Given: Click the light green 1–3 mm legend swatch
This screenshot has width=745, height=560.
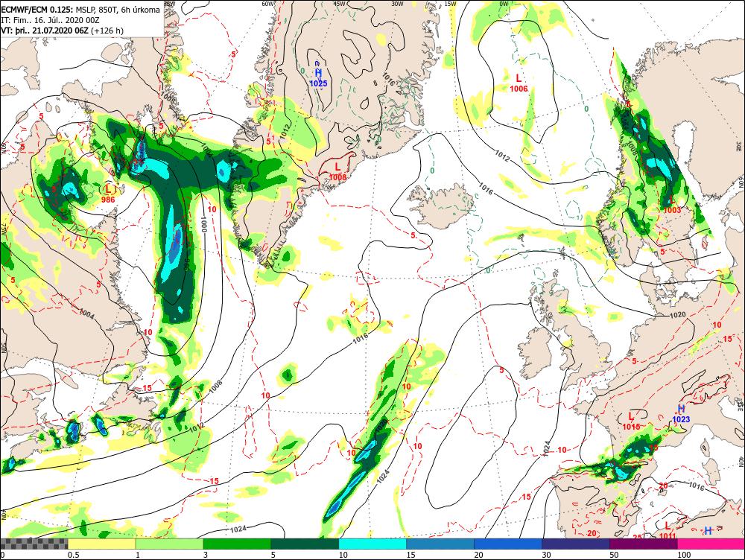Looking at the screenshot, I should [x=170, y=544].
